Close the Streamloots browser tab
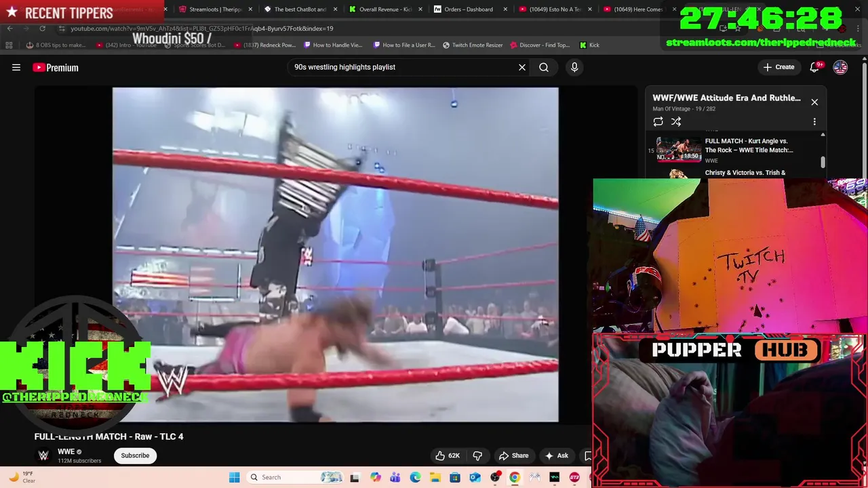 [250, 9]
